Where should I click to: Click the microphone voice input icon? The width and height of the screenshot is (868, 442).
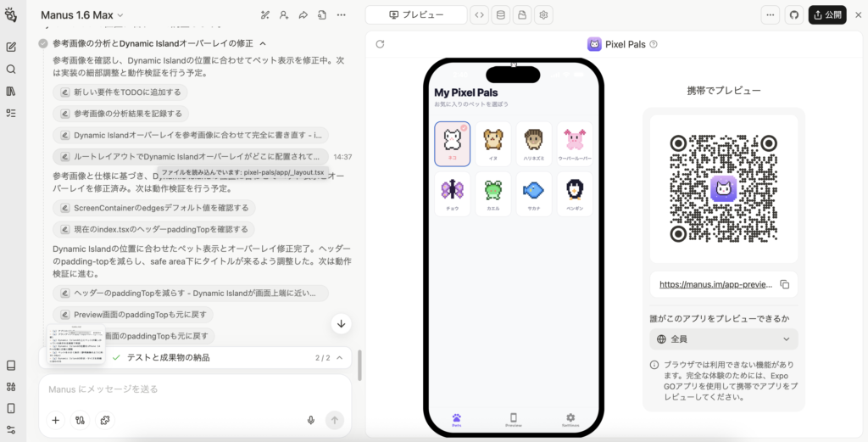tap(311, 420)
